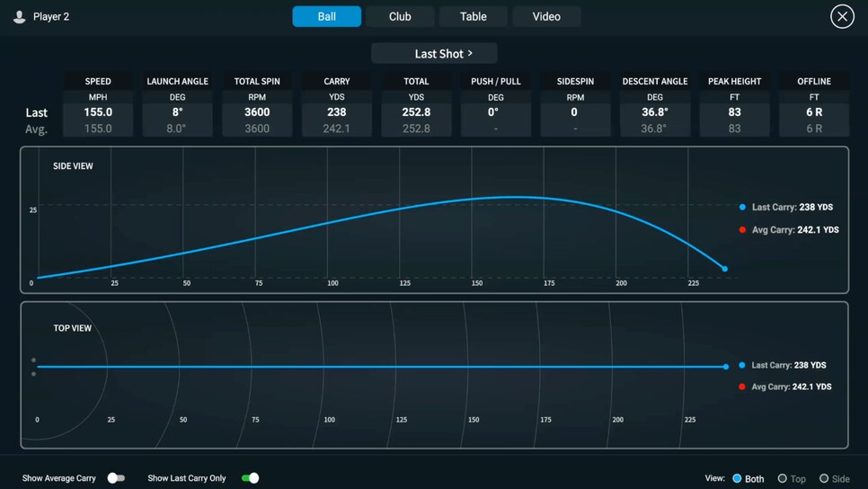Switch to the Video tab
This screenshot has height=489, width=868.
(x=546, y=16)
